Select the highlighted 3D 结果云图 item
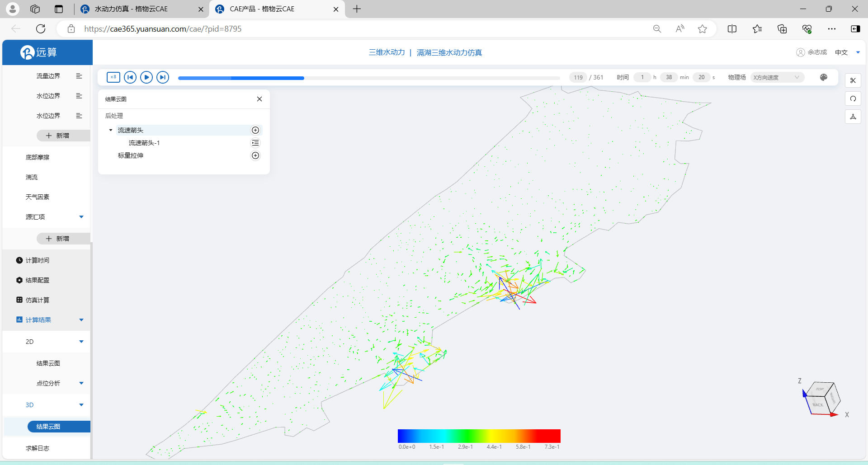The image size is (868, 465). point(59,427)
